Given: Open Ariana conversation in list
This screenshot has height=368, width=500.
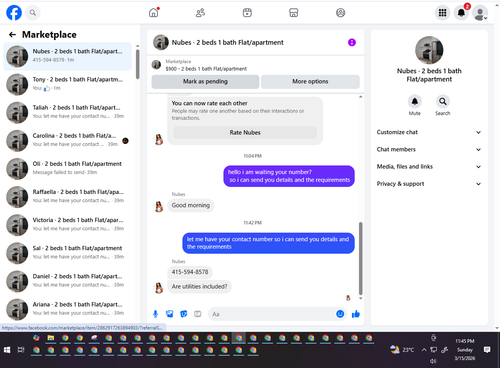Looking at the screenshot, I should click(67, 309).
